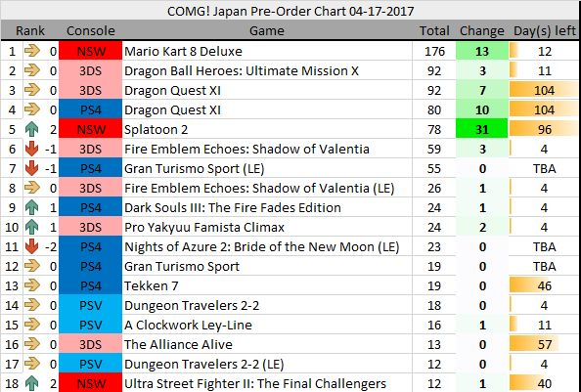581x392 pixels.
Task: Click the red down arrow for Fire Emblem Echoes rank 6
Action: tap(32, 149)
